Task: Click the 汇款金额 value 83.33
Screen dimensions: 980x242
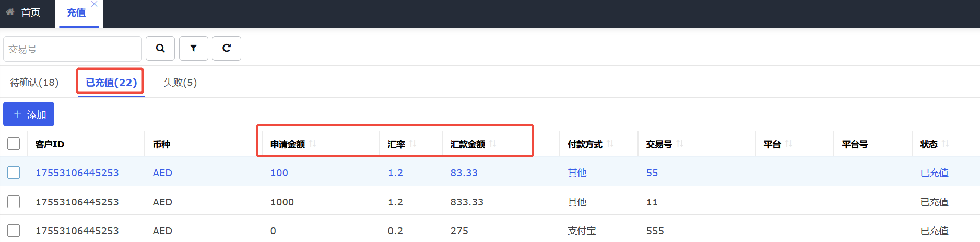Action: click(x=464, y=172)
